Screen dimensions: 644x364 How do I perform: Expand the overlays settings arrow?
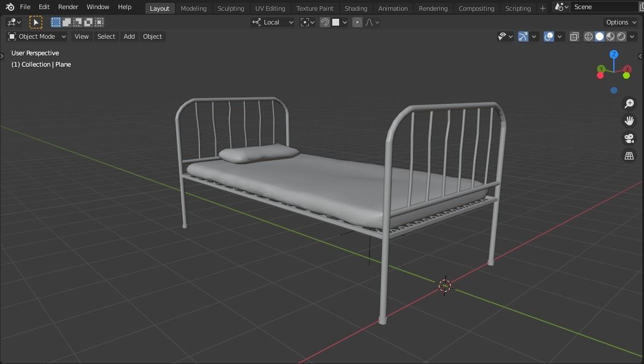point(560,36)
